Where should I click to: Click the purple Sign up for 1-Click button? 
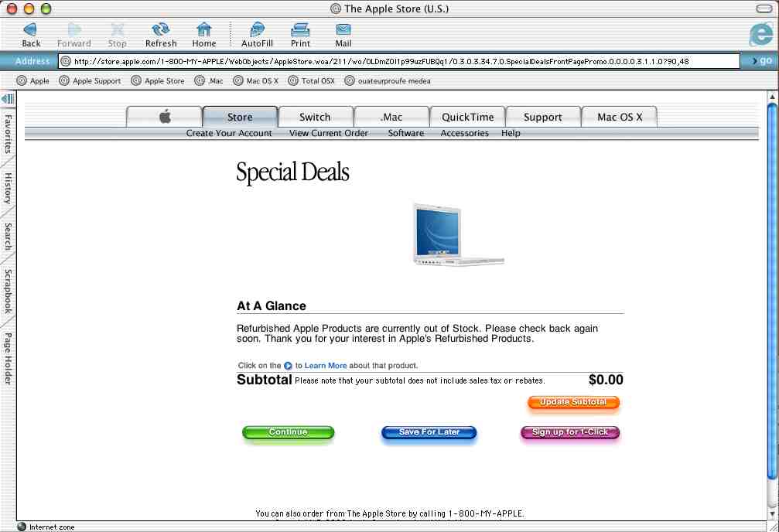570,432
